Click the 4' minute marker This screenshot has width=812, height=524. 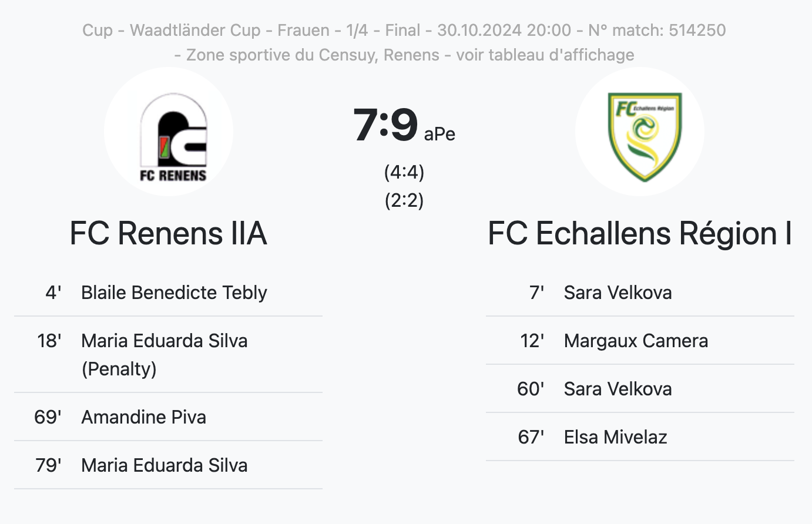click(53, 293)
